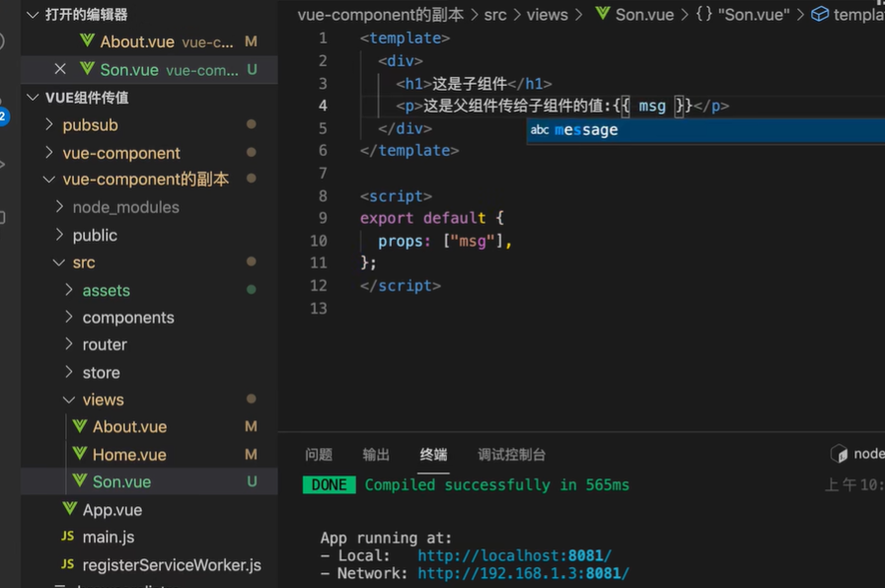Expand the router folder
The height and width of the screenshot is (588, 885).
(x=69, y=343)
